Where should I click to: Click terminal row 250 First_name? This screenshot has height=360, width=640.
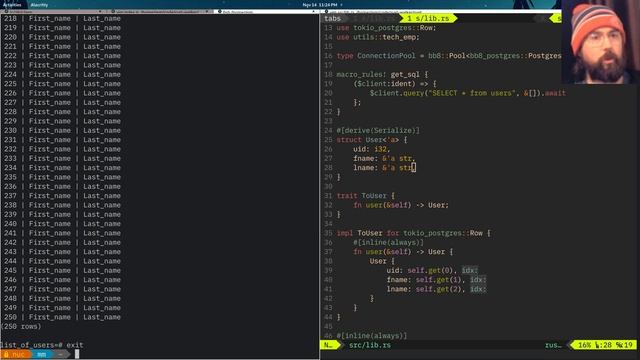pyautogui.click(x=50, y=317)
